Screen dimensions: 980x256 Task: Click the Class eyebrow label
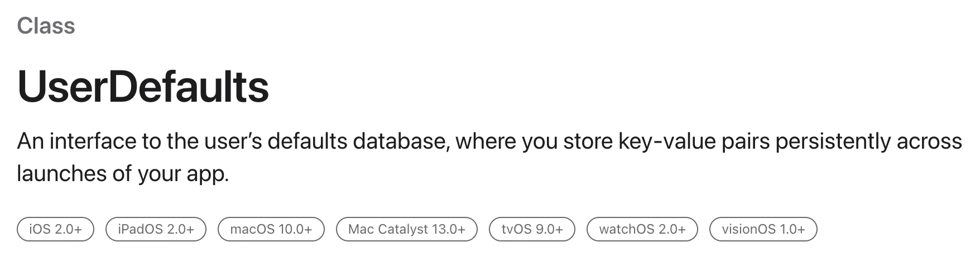(46, 26)
